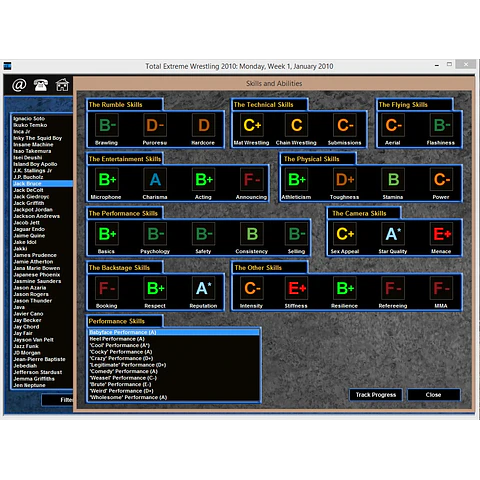Select Jay Chord in the roster list
This screenshot has width=480, height=480.
click(42, 327)
